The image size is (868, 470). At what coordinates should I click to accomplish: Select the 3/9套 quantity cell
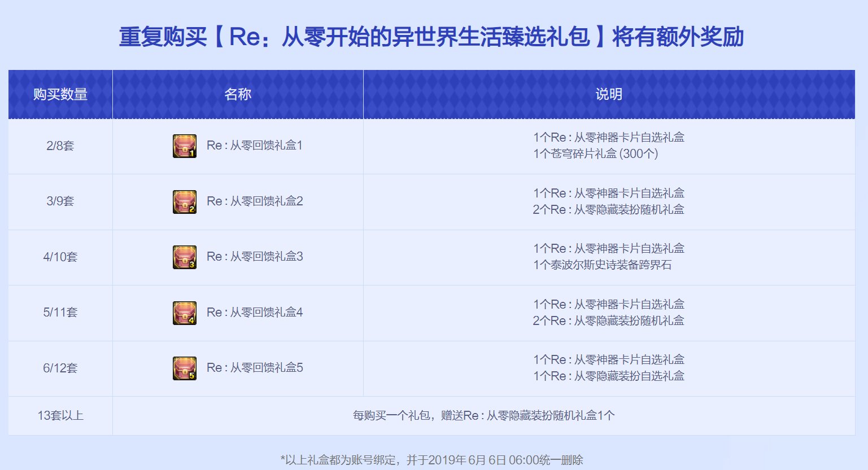(x=60, y=201)
